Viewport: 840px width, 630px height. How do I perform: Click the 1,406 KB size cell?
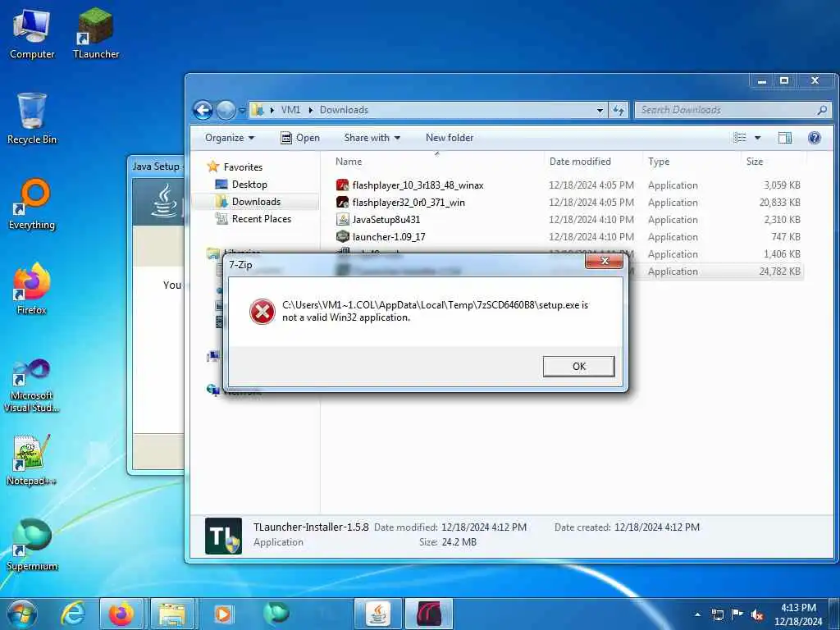(x=782, y=254)
